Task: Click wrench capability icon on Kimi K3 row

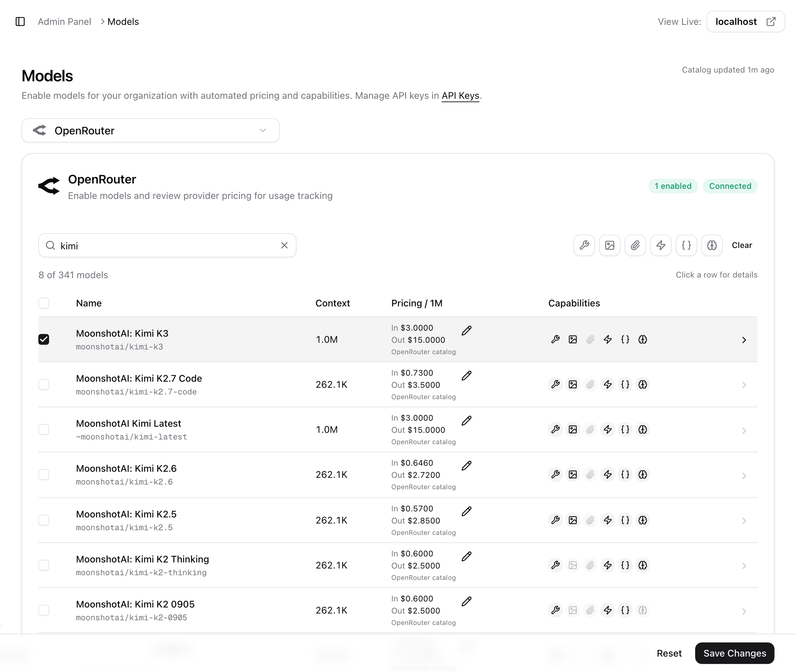Action: pos(556,339)
